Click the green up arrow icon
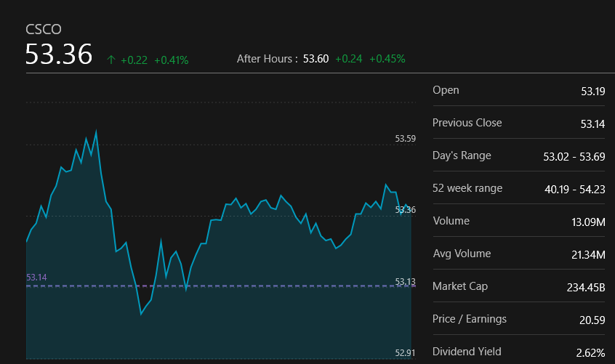 coord(110,60)
